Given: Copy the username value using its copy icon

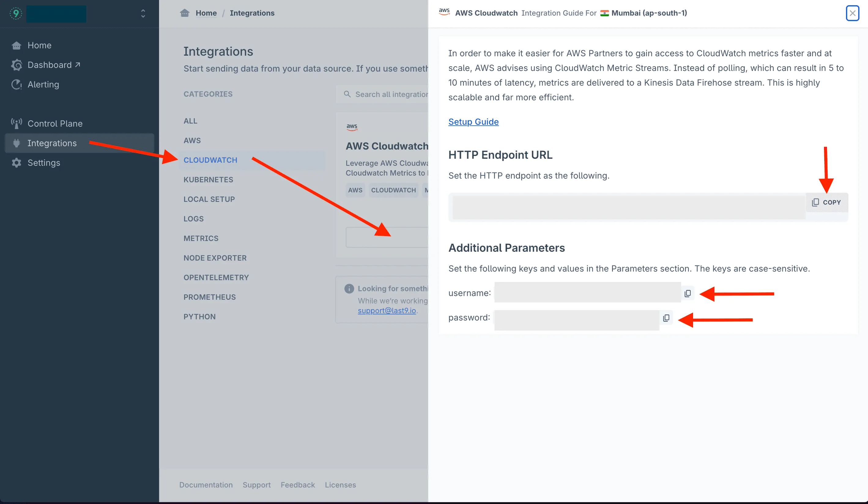Looking at the screenshot, I should (688, 293).
